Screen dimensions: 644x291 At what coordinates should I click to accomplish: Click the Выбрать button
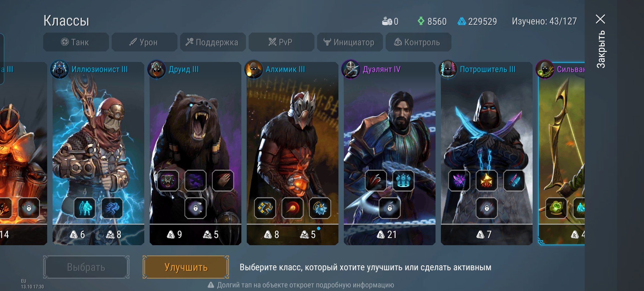click(86, 267)
